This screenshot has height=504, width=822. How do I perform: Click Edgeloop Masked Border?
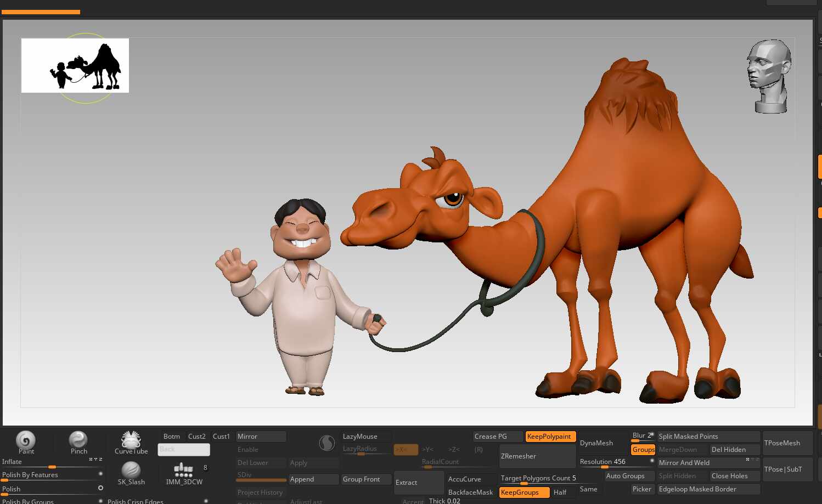[x=708, y=489]
